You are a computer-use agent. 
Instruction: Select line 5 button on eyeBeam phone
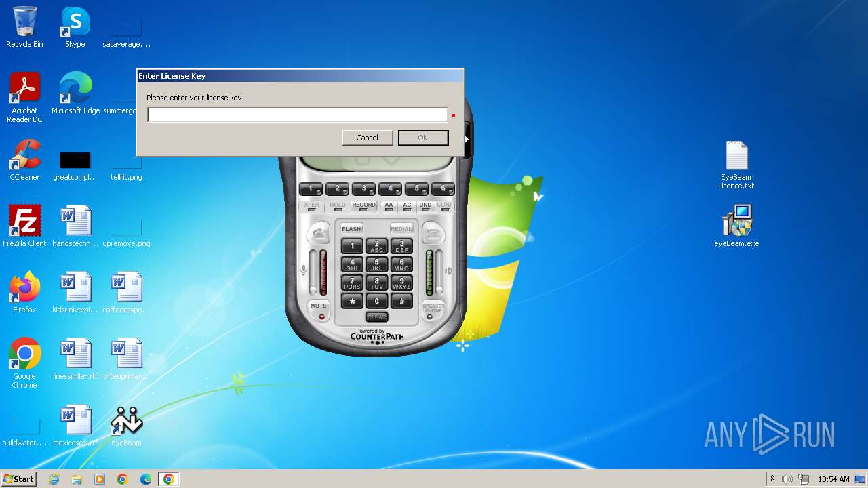416,188
